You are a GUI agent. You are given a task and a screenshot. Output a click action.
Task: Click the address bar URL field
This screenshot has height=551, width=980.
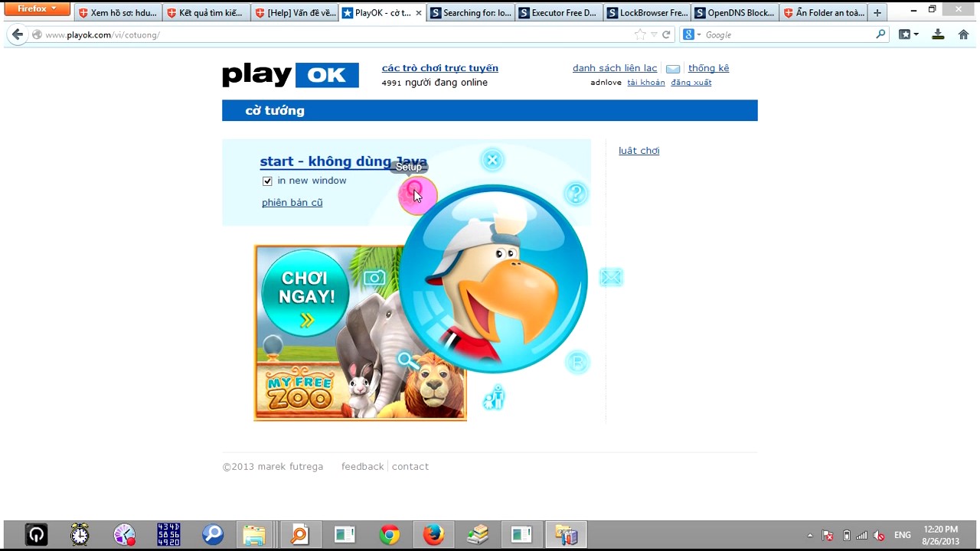pyautogui.click(x=337, y=34)
